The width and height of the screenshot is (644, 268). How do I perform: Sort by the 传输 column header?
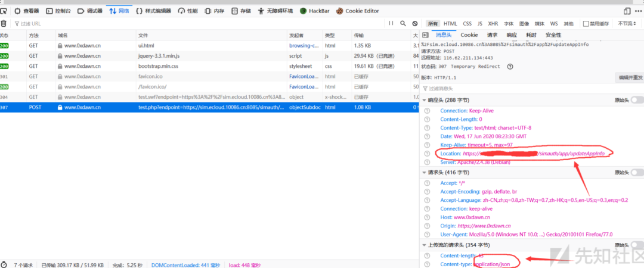point(380,36)
